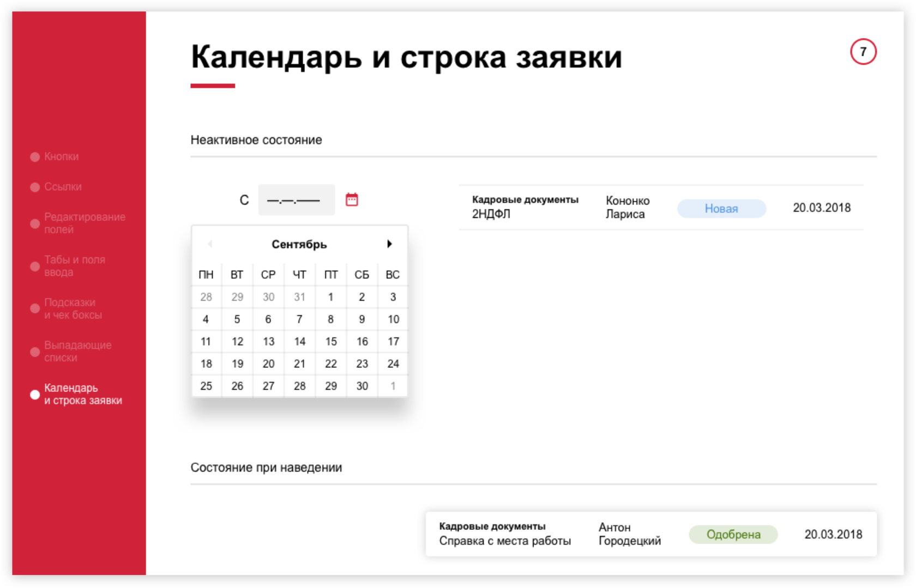Select September 19 in calendar
The width and height of the screenshot is (916, 588).
(x=237, y=364)
